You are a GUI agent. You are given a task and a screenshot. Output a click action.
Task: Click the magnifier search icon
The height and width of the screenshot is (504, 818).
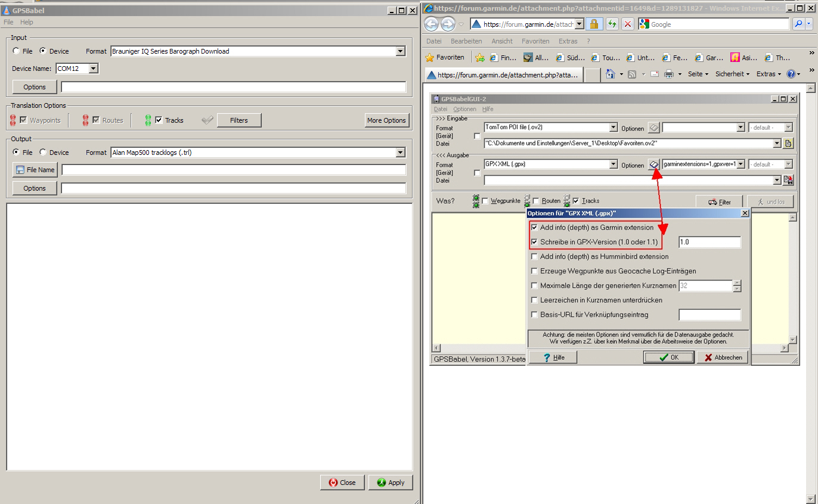click(x=798, y=24)
